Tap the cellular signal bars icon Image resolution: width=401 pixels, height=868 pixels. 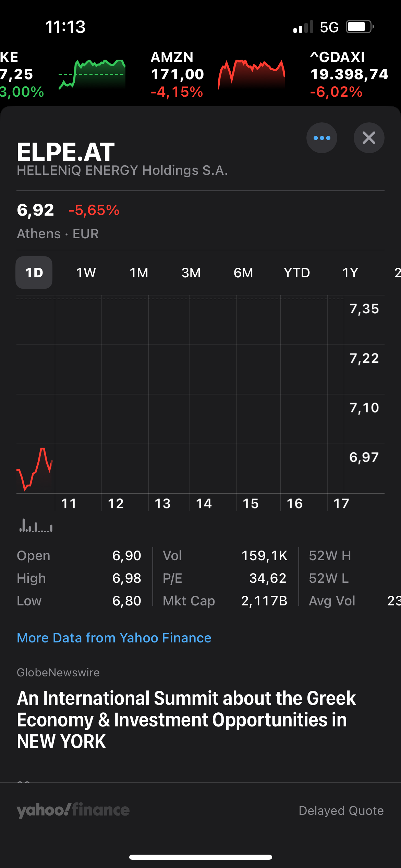303,27
